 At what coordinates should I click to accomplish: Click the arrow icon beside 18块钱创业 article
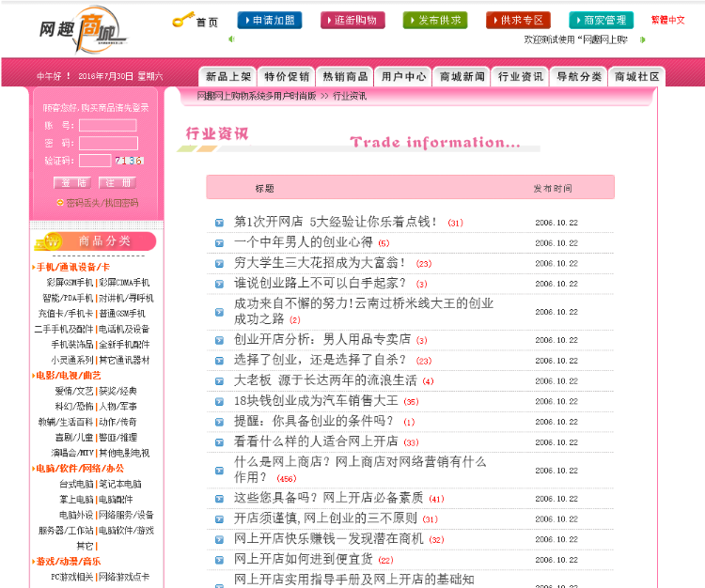[219, 401]
